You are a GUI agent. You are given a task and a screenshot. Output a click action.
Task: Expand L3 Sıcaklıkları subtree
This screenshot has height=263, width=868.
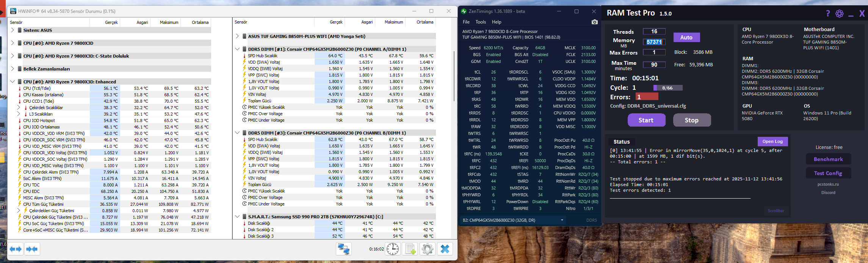coord(19,114)
